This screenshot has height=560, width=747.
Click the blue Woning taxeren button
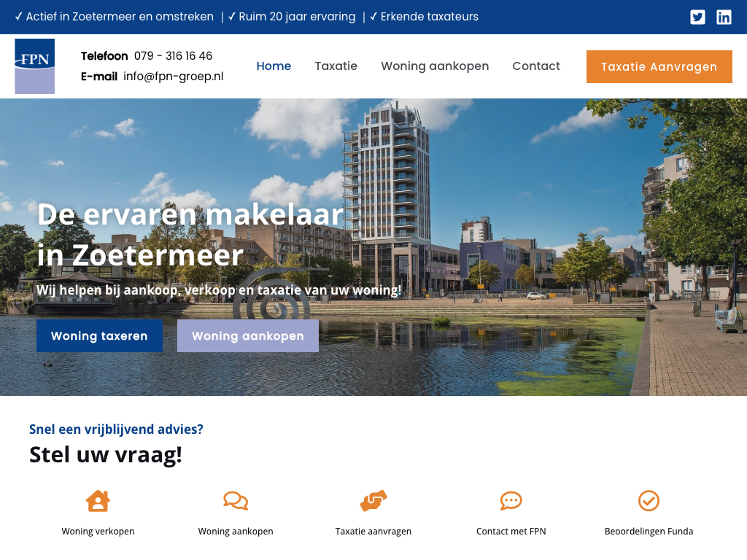[99, 336]
